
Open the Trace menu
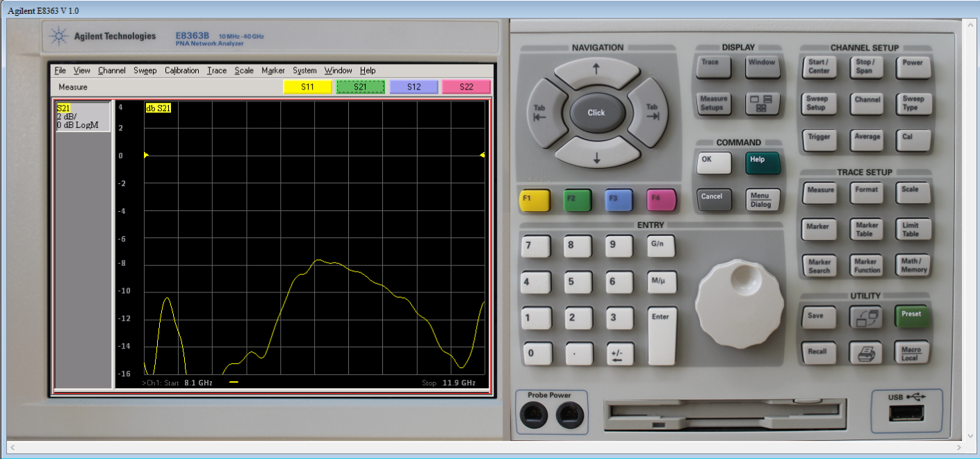217,70
